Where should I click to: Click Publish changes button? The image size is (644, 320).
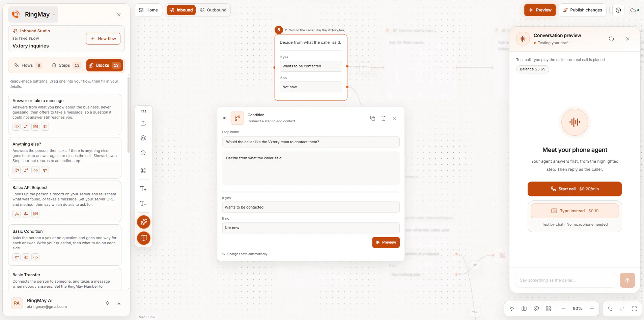(583, 10)
